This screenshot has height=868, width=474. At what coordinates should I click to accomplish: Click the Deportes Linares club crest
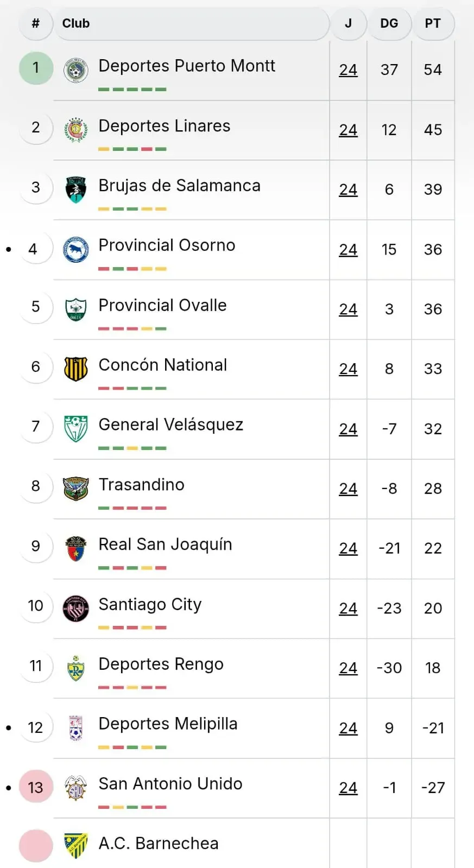coord(75,130)
